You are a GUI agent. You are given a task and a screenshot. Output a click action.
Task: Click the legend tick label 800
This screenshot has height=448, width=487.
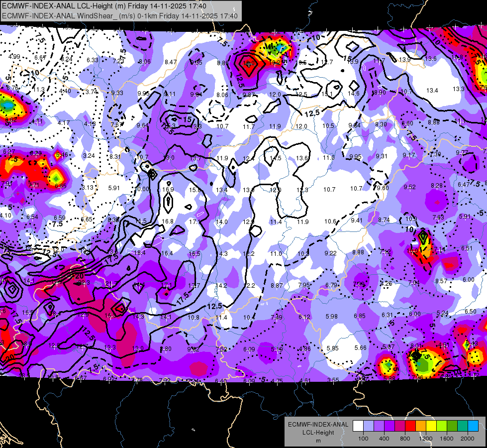click(x=405, y=439)
